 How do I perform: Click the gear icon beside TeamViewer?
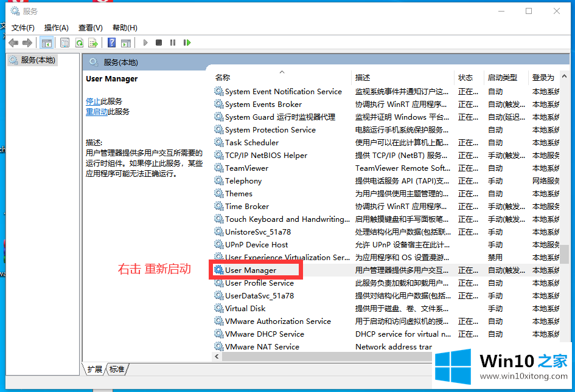219,168
